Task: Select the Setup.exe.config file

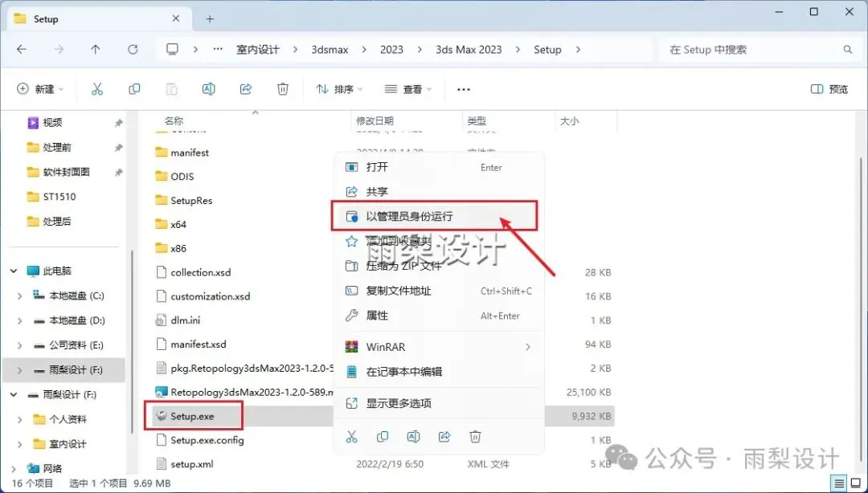Action: (207, 440)
